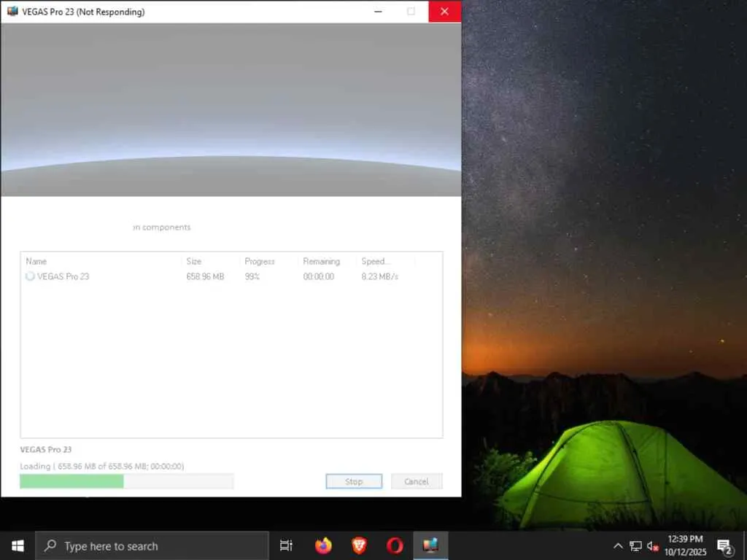Click the Cancel button in installer
This screenshot has width=747, height=560.
point(417,481)
